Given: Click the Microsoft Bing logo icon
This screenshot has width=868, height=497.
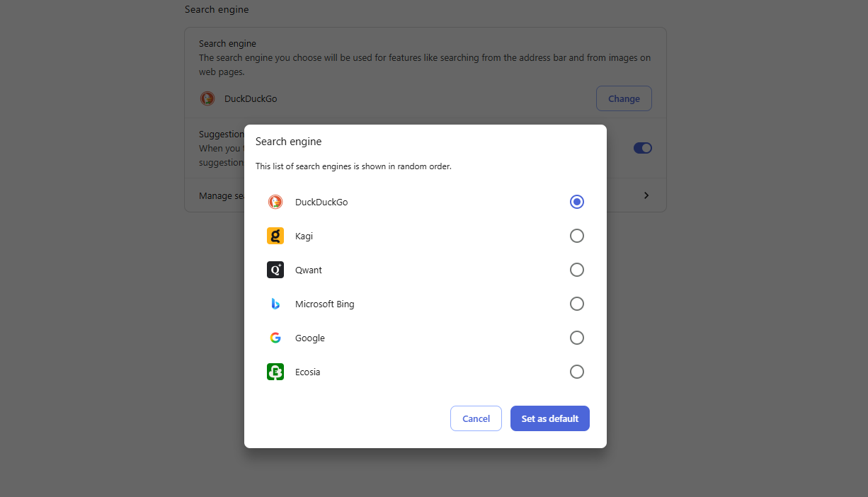Looking at the screenshot, I should tap(275, 304).
